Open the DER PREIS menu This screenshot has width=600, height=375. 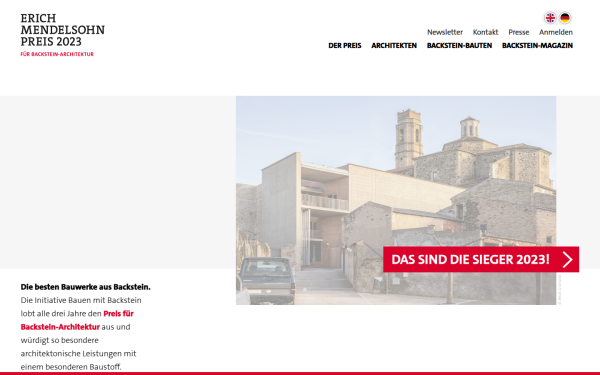point(345,46)
